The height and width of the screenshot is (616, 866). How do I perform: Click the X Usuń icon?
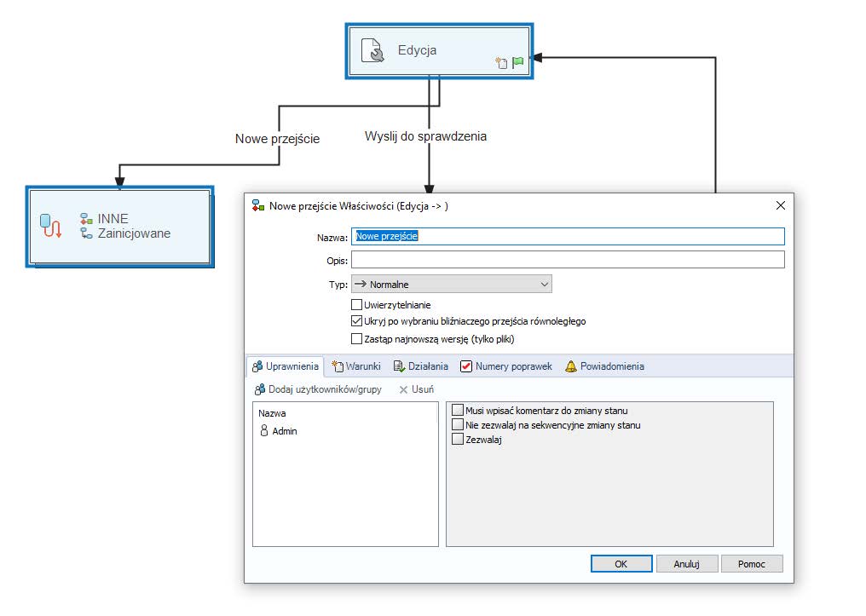(403, 388)
